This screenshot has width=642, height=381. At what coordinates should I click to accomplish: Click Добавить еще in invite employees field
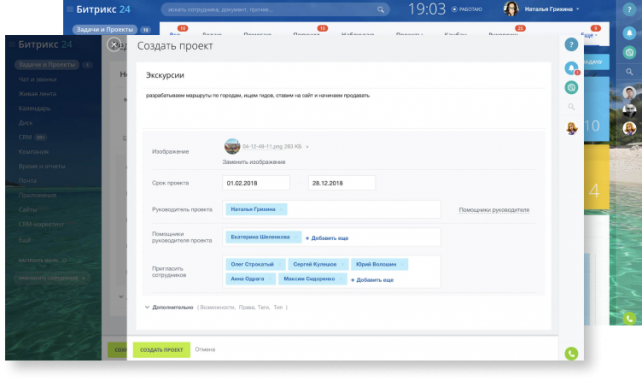[372, 280]
